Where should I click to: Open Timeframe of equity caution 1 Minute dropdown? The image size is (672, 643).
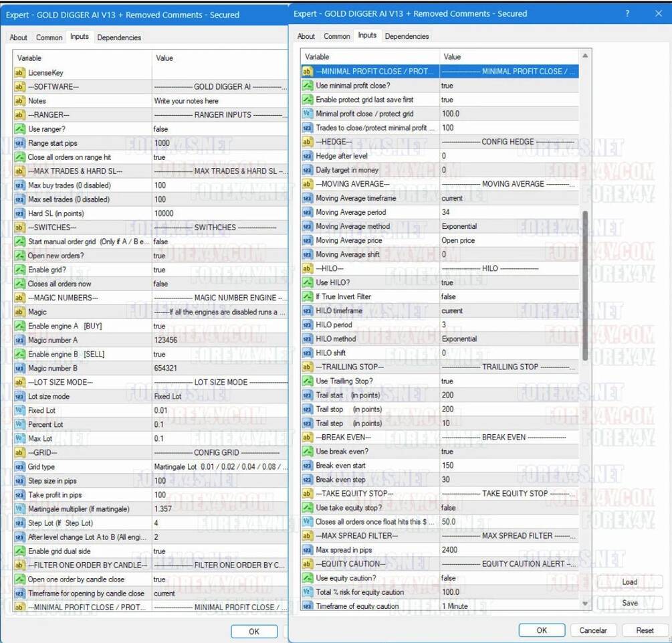(509, 606)
